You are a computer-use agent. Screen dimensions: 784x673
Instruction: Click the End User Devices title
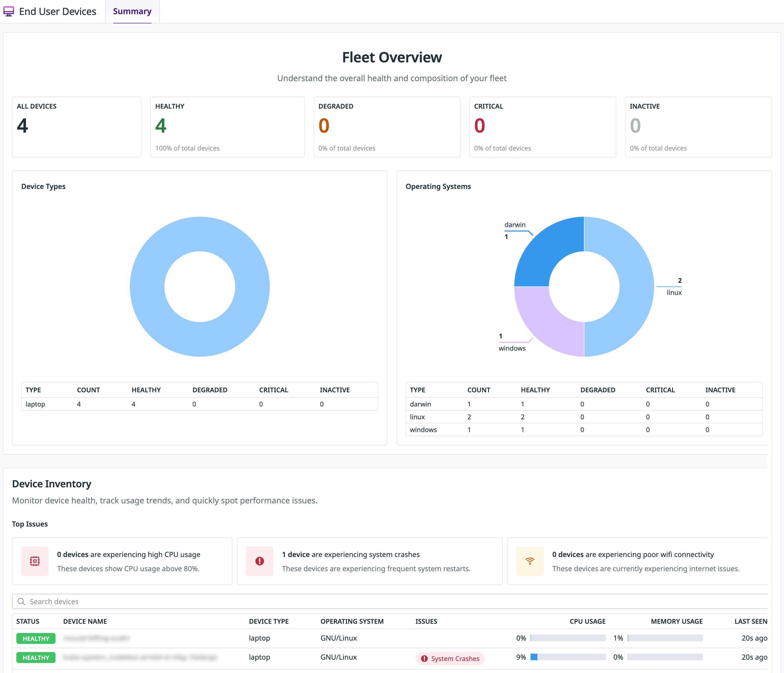click(x=57, y=12)
